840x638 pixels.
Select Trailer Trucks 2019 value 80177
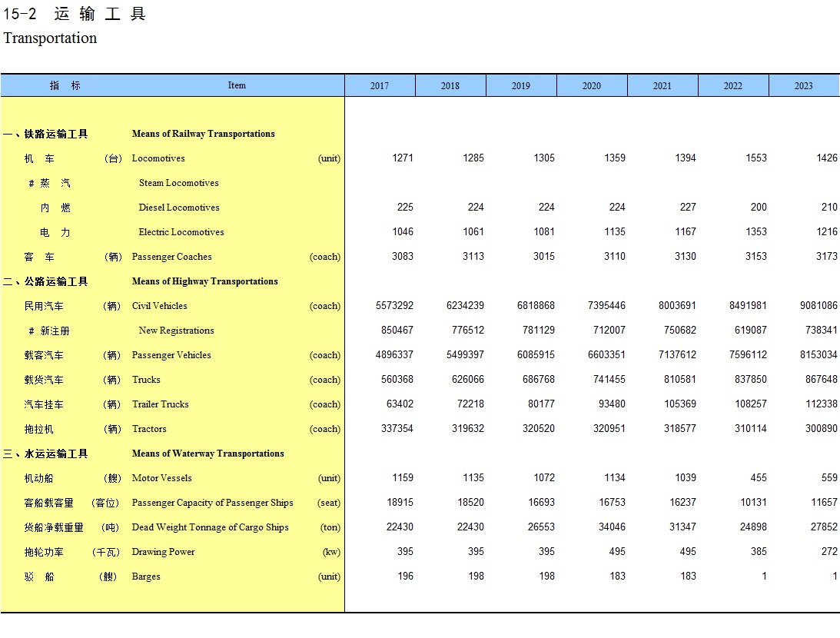tap(542, 404)
